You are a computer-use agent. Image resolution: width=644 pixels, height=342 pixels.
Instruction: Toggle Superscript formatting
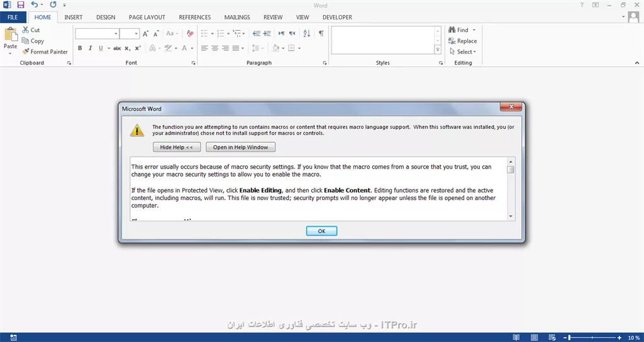138,48
